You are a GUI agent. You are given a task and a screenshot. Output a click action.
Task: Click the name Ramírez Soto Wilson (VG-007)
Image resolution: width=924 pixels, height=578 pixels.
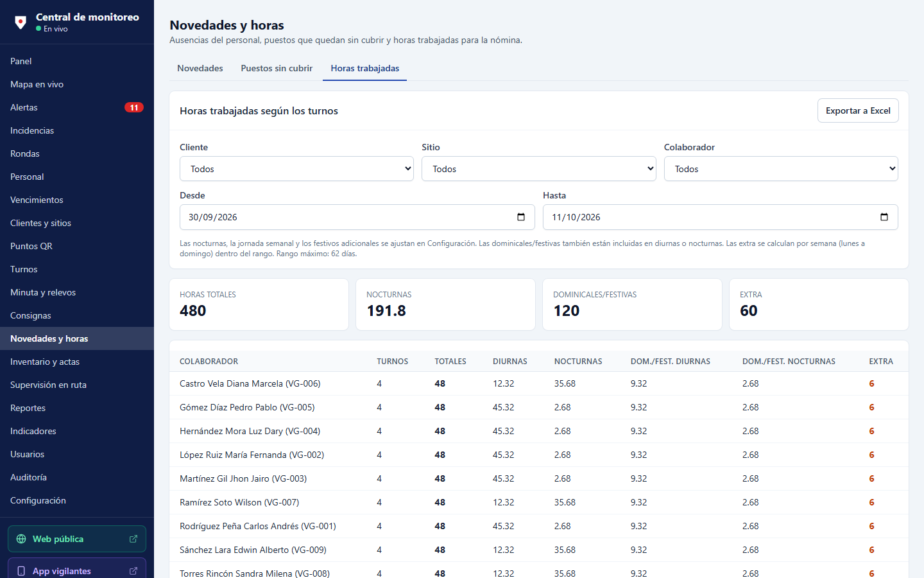pos(239,502)
